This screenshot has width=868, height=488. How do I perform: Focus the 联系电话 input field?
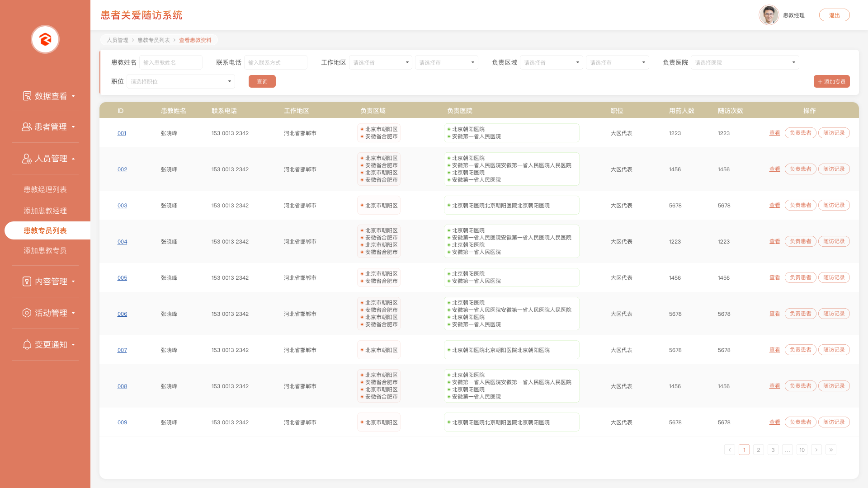[276, 62]
